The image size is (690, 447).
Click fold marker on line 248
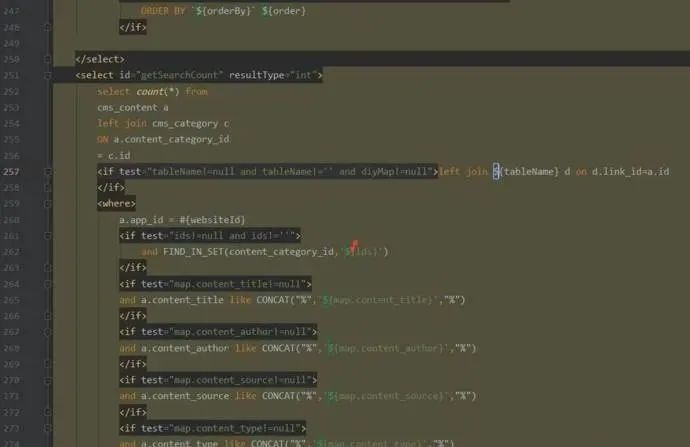(x=48, y=27)
